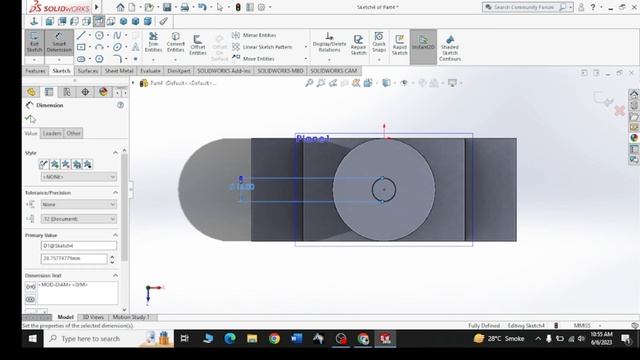
Task: Switch to the Leaders tab
Action: (52, 133)
